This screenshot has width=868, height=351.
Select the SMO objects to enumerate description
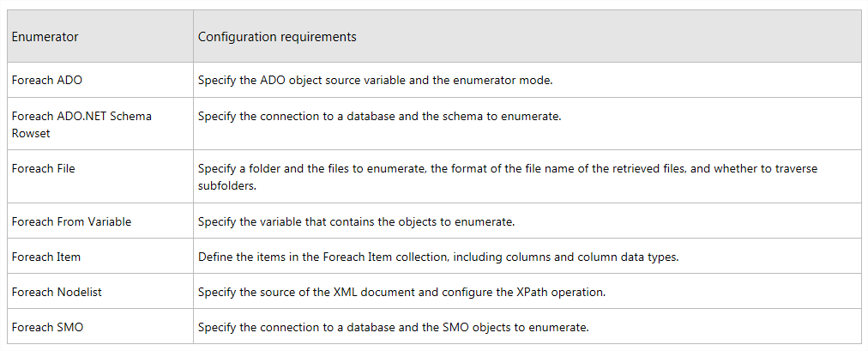(393, 327)
